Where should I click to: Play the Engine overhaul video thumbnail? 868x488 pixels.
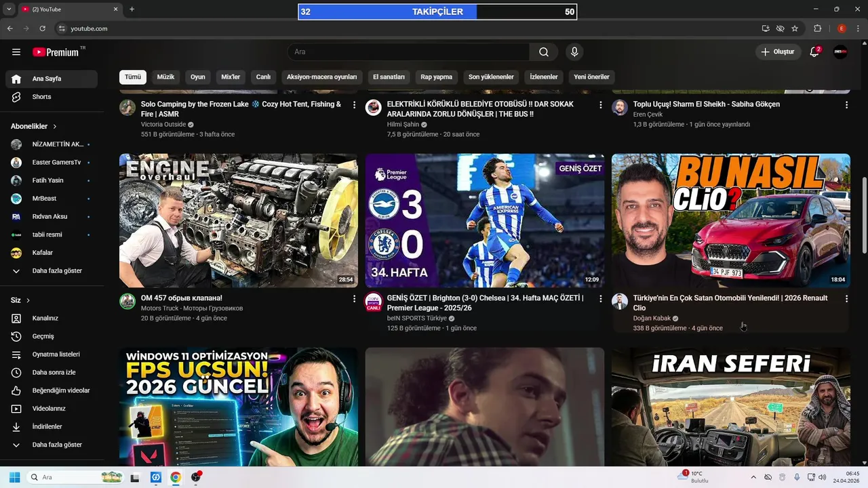pyautogui.click(x=239, y=220)
